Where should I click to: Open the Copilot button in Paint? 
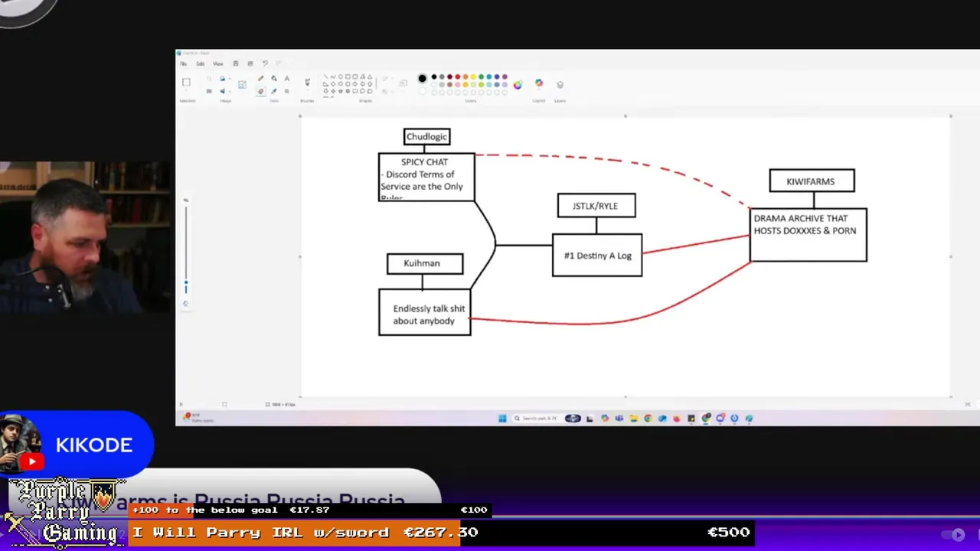point(539,83)
